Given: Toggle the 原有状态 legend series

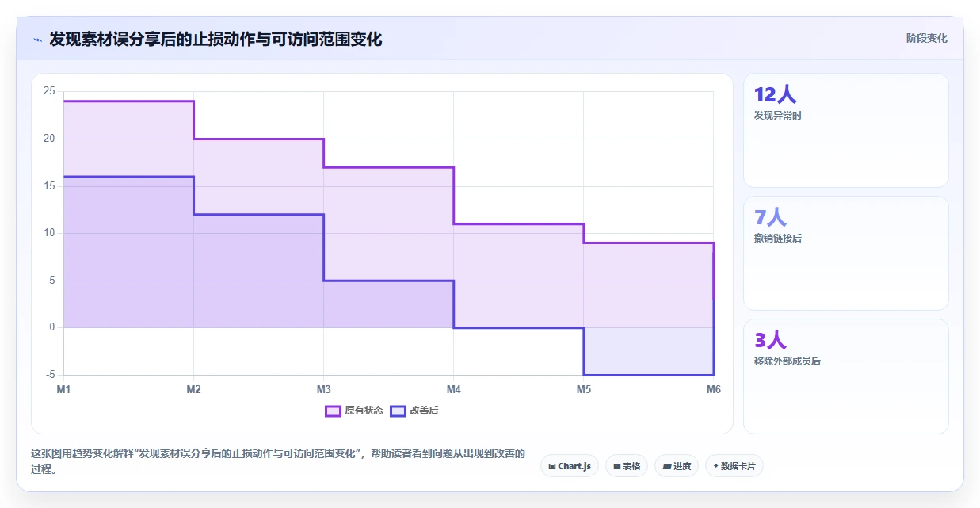Looking at the screenshot, I should click(353, 411).
